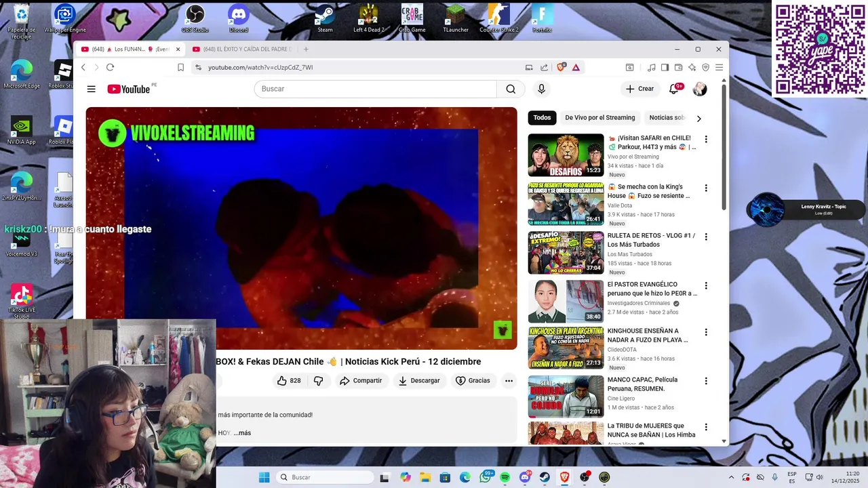Open Brave Shields lion icon
Image resolution: width=868 pixels, height=488 pixels.
[561, 67]
